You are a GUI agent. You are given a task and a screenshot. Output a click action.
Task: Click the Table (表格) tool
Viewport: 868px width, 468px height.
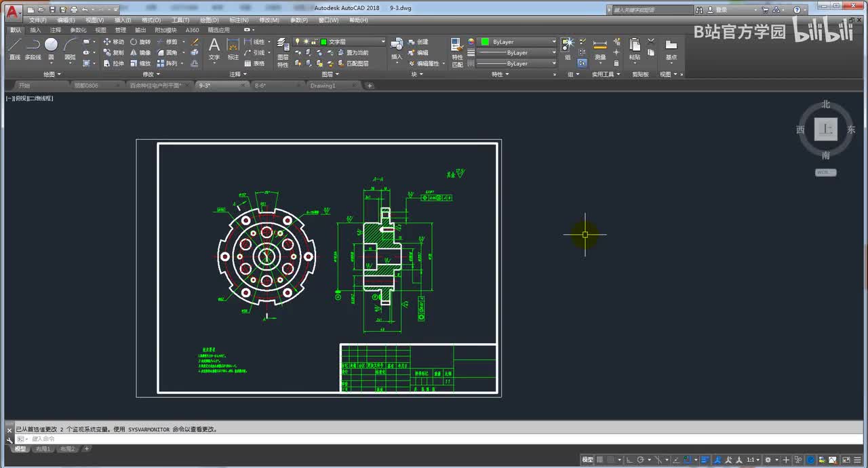tap(255, 63)
